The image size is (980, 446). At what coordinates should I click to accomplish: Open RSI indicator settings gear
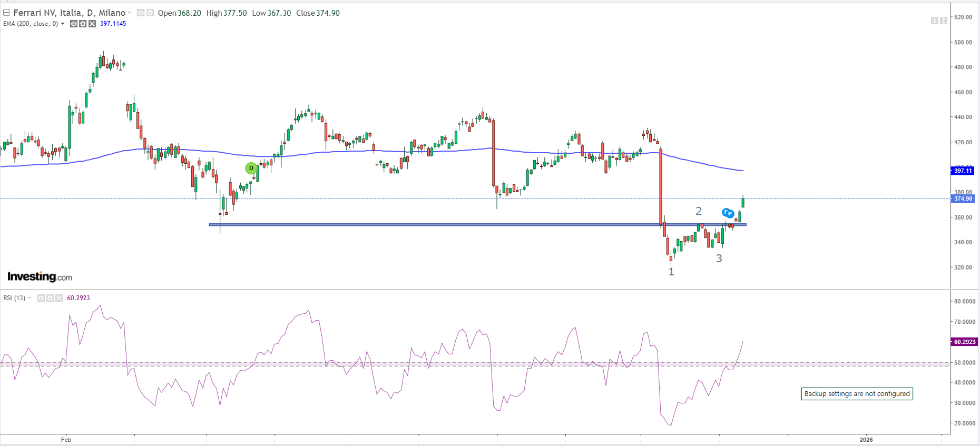[x=50, y=298]
